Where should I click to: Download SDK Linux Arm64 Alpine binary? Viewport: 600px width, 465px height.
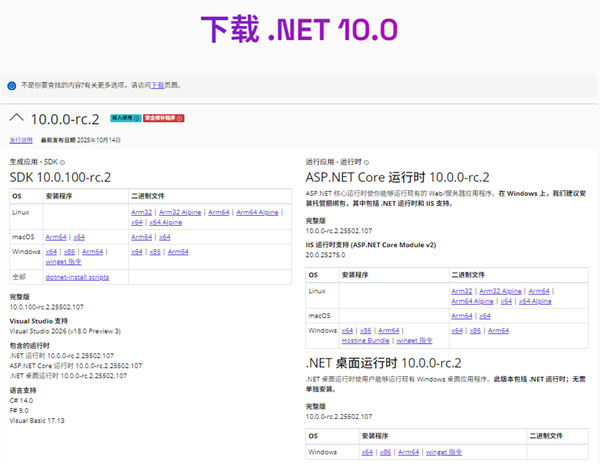pos(257,212)
